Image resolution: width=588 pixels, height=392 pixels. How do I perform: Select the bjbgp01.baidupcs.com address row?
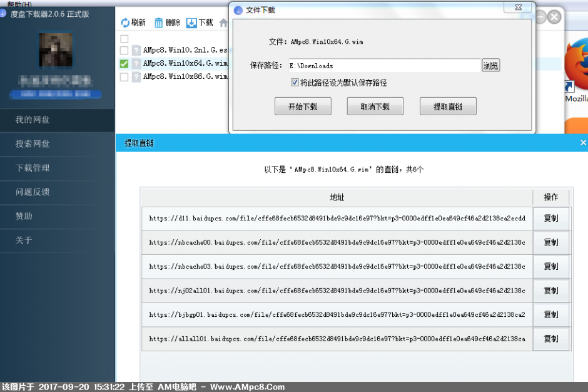(x=337, y=314)
